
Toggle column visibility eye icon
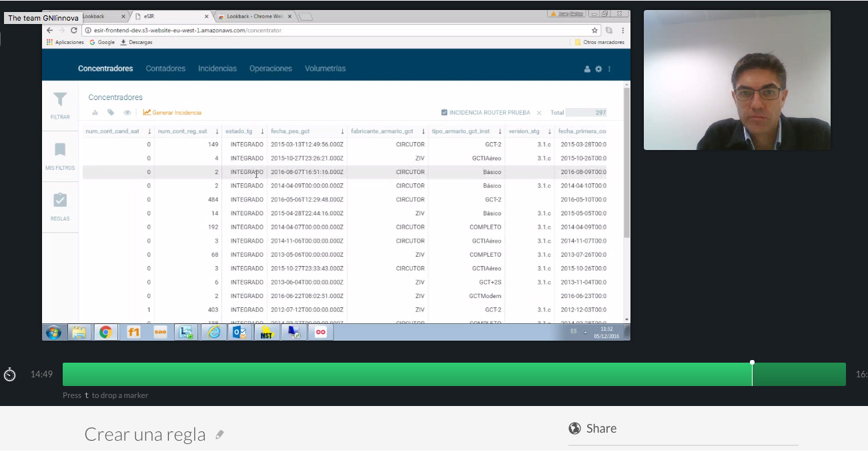(x=127, y=113)
